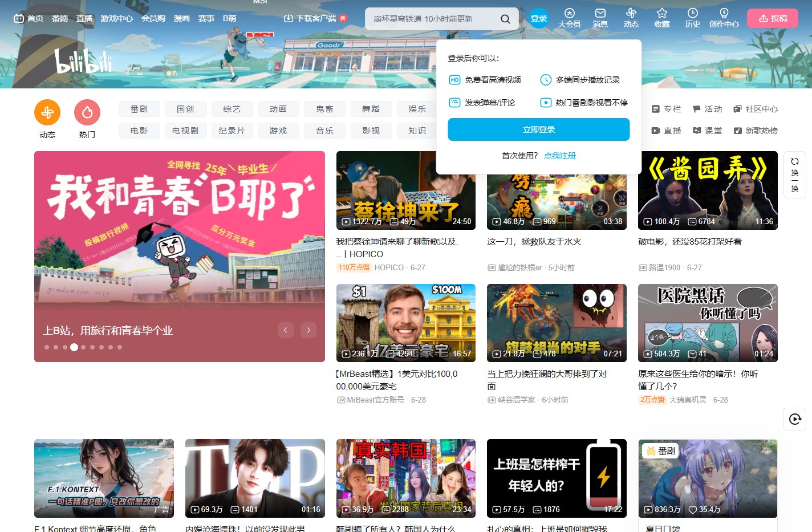Show previous banner slide arrow
The width and height of the screenshot is (812, 532).
pyautogui.click(x=286, y=330)
